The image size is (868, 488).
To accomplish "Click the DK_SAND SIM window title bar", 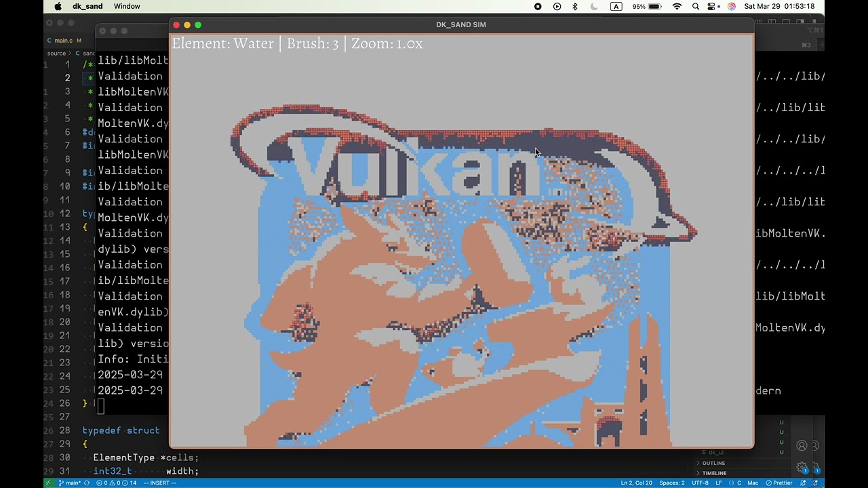I will 461,24.
